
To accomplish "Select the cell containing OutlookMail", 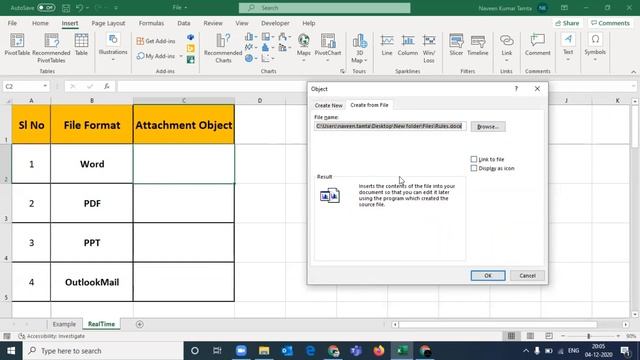I will tap(92, 282).
